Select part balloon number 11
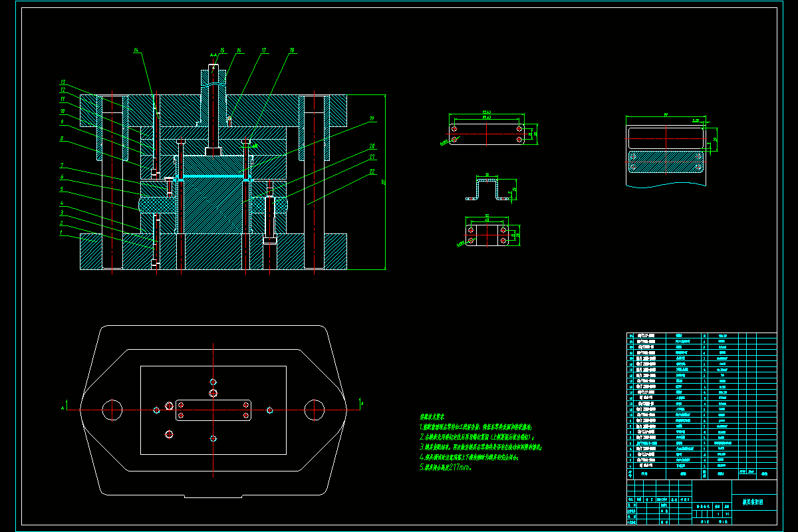798x532 pixels. pyautogui.click(x=62, y=99)
